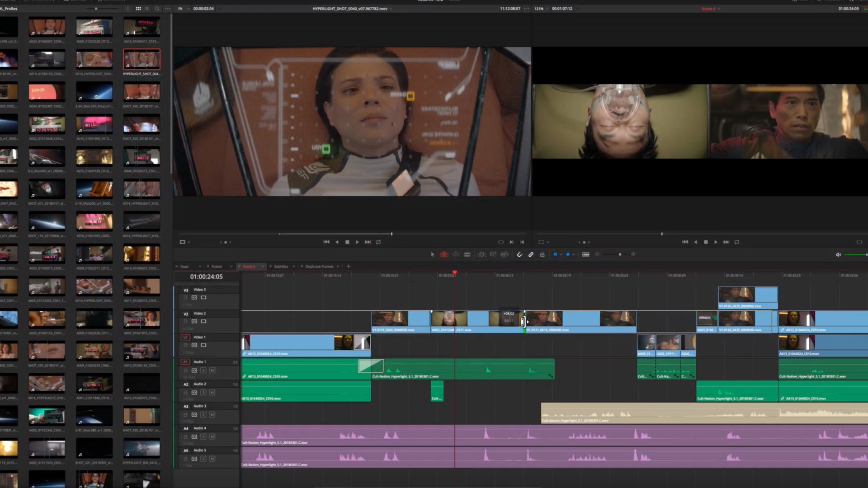Click the timeline zoom-out minus button

[x=597, y=254]
